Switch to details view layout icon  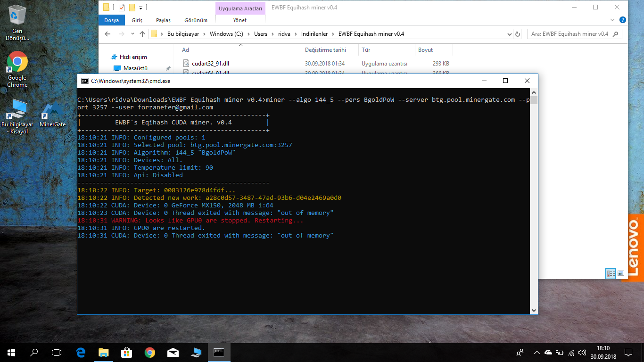pos(611,273)
